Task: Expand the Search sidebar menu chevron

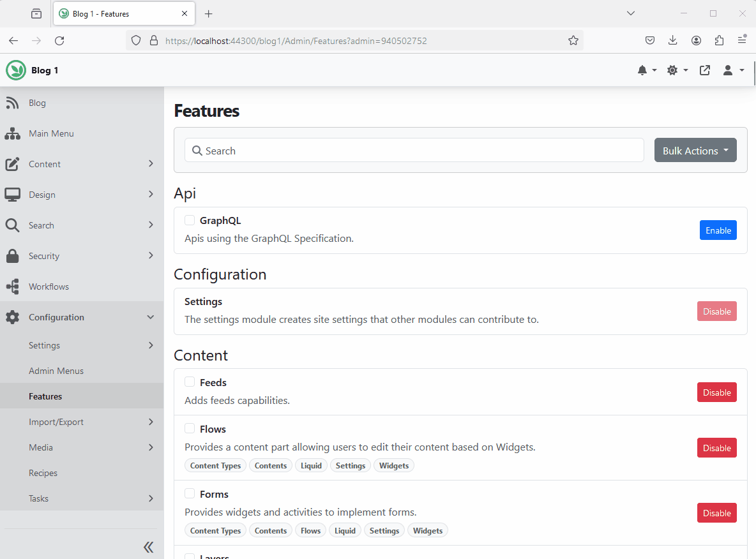Action: point(151,225)
